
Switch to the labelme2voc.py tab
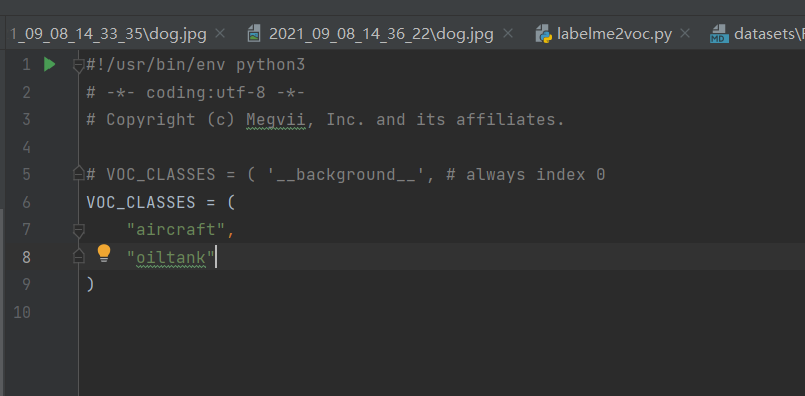pos(614,34)
